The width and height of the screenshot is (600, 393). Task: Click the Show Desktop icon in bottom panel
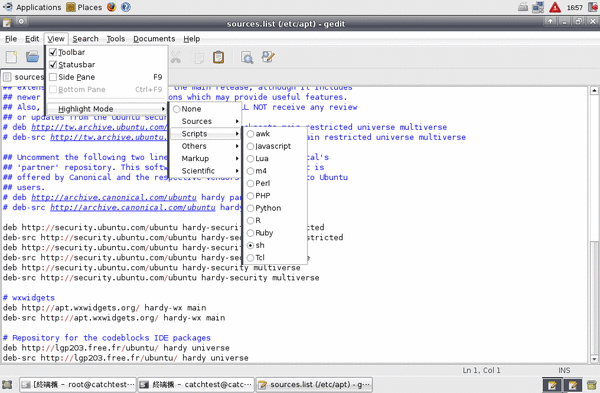[x=7, y=385]
